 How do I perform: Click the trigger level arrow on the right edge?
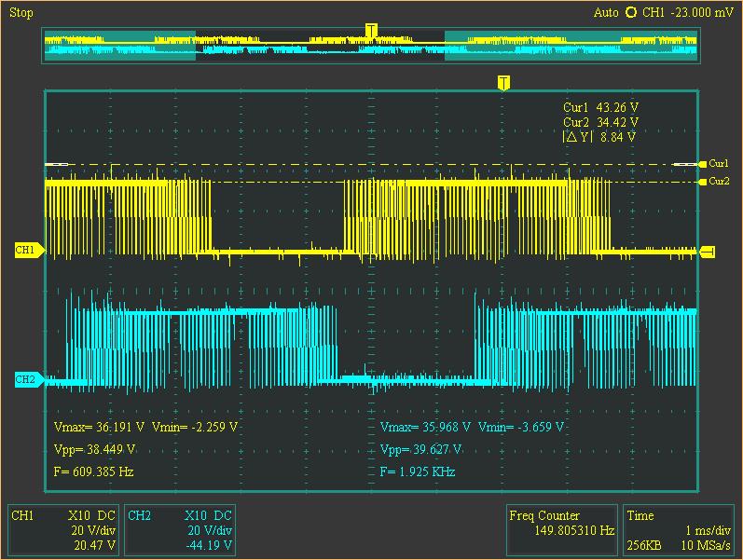point(707,252)
